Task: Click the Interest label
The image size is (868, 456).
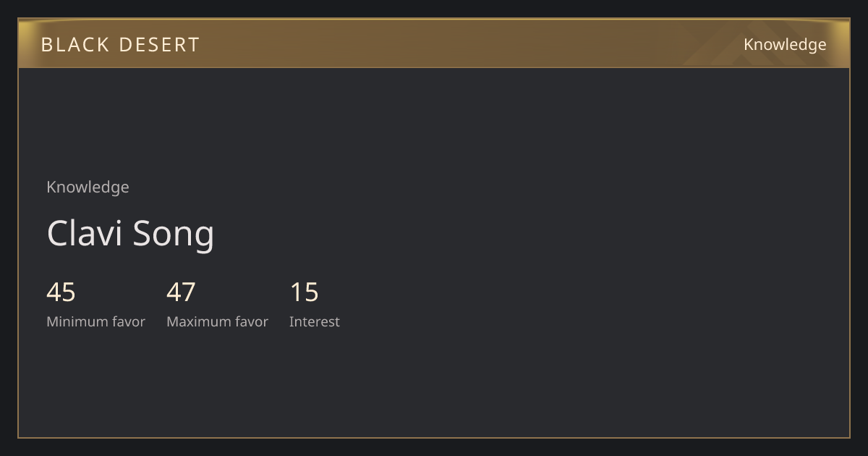Action: coord(314,321)
